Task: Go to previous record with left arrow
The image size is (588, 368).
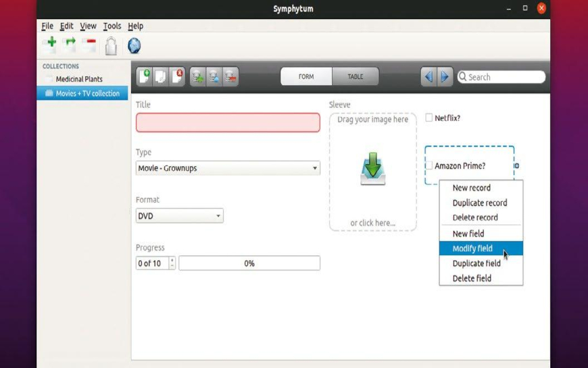Action: coord(428,76)
